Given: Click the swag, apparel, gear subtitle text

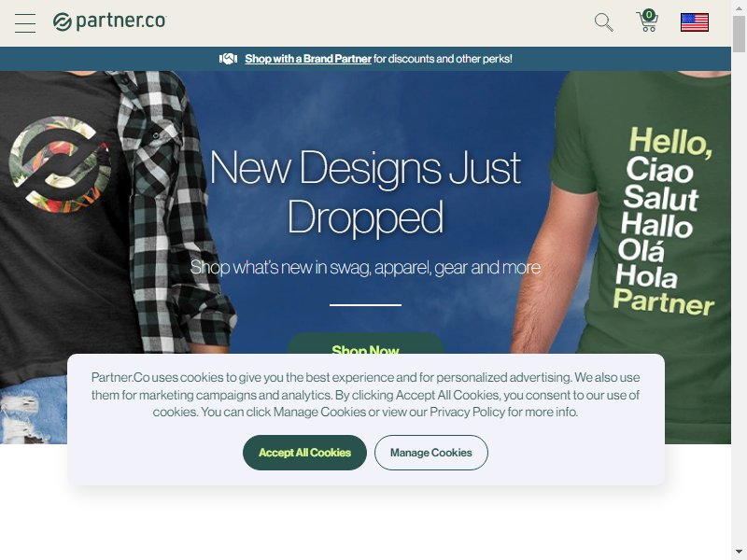Looking at the screenshot, I should pyautogui.click(x=365, y=267).
